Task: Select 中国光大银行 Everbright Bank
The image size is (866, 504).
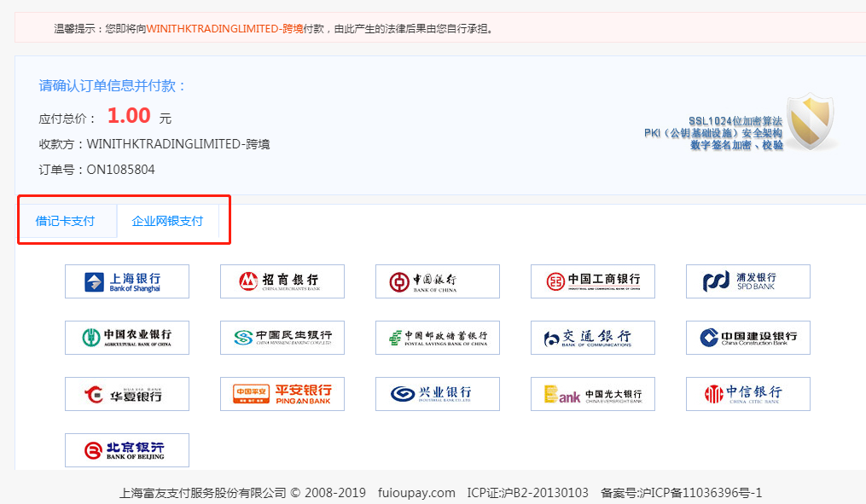Action: [593, 394]
